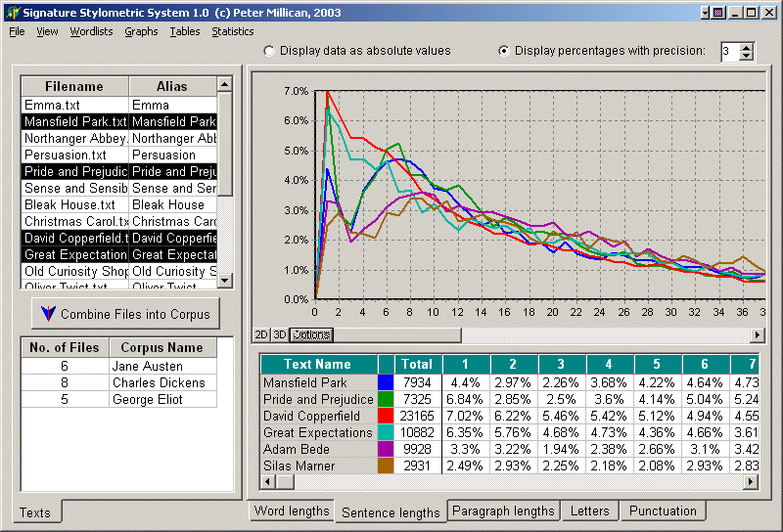Image resolution: width=783 pixels, height=532 pixels.
Task: Click the precision number input field
Action: point(730,52)
